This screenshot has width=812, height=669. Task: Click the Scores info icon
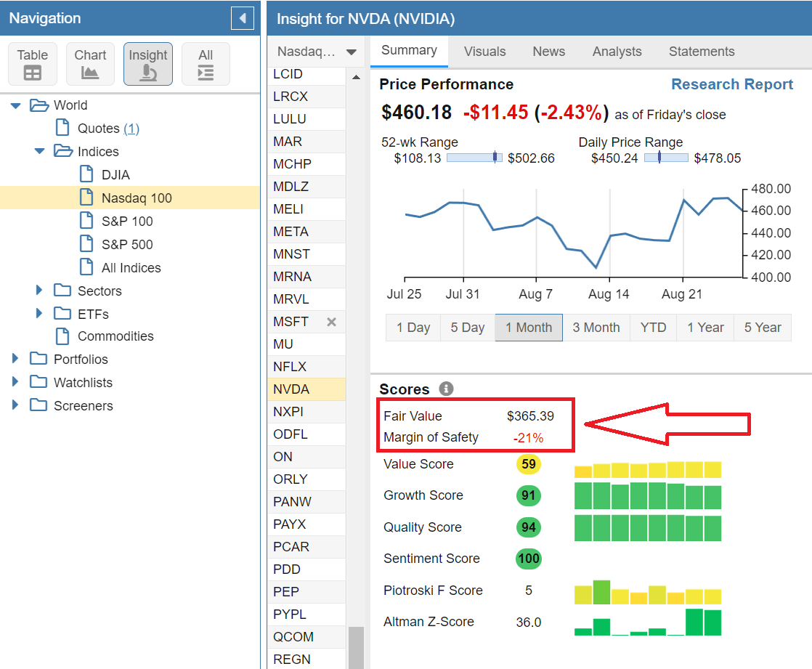point(446,389)
